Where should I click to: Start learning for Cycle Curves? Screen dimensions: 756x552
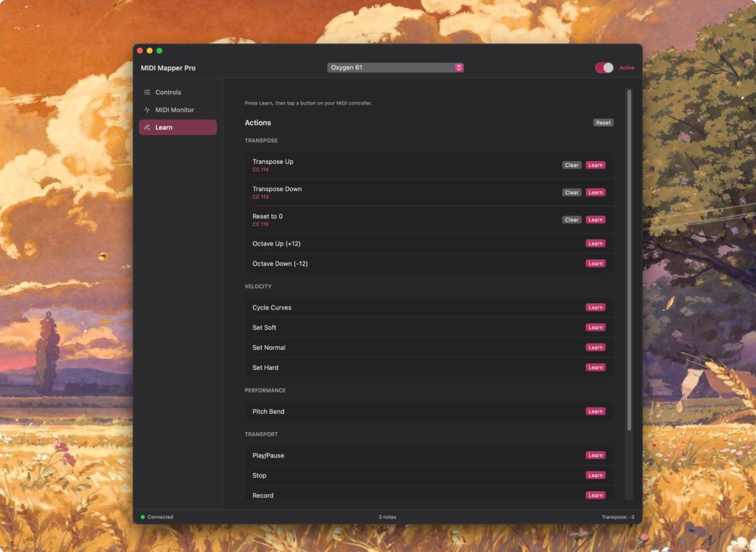pos(596,307)
